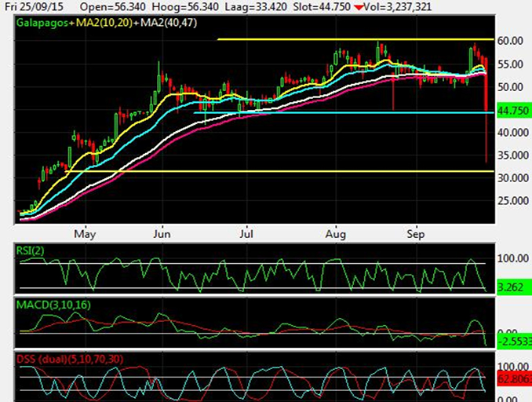Select the Jun label on time axis
This screenshot has width=532, height=402.
161,233
